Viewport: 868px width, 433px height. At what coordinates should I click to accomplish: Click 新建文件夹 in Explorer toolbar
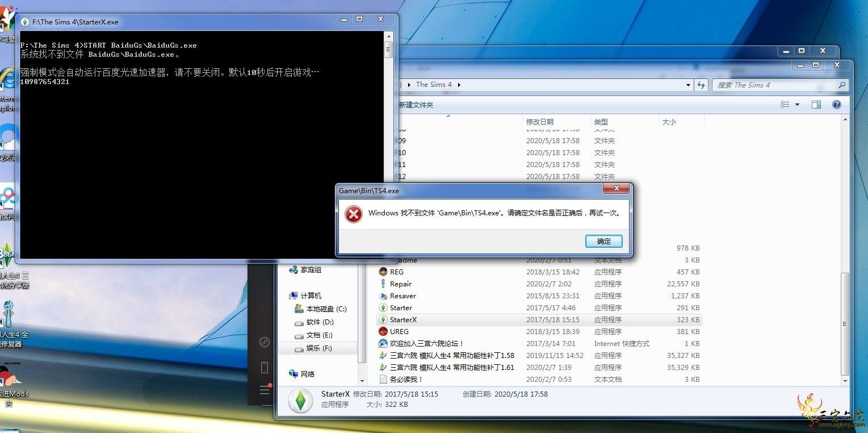pyautogui.click(x=416, y=105)
